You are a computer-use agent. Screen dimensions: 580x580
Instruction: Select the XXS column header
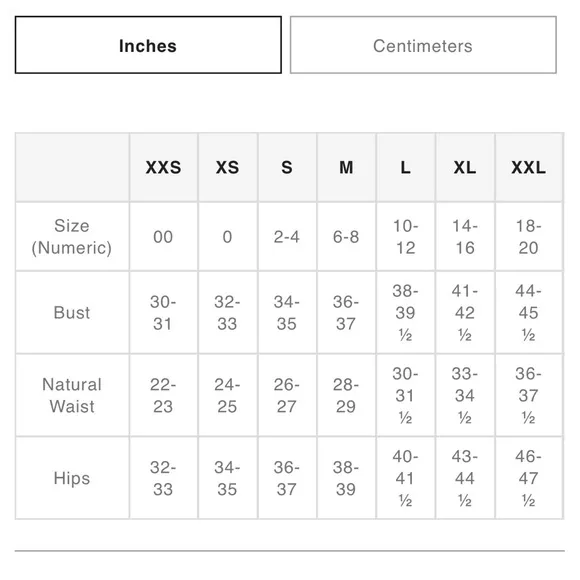pos(163,168)
